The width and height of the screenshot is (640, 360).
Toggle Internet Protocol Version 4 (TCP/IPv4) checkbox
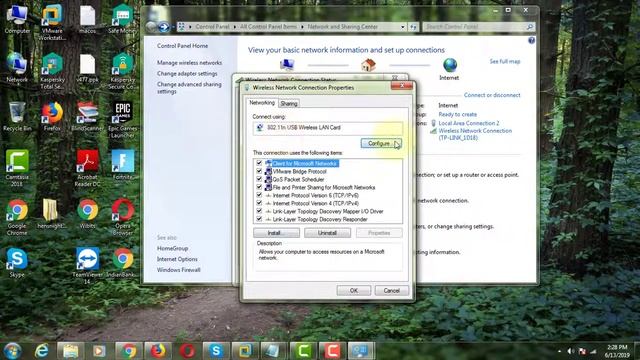coord(259,203)
